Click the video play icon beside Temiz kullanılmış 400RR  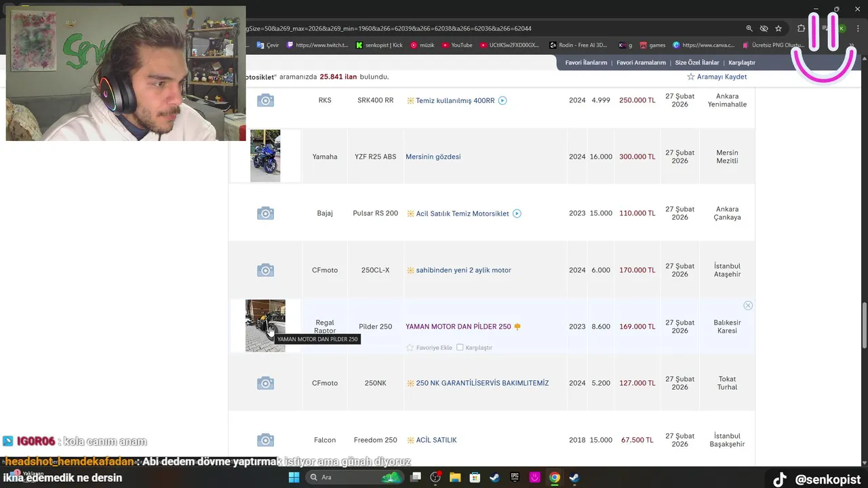pyautogui.click(x=502, y=100)
